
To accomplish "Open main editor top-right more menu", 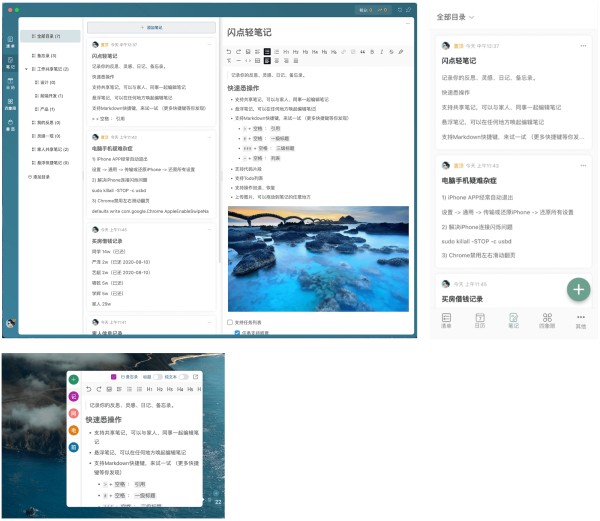I will pyautogui.click(x=408, y=24).
